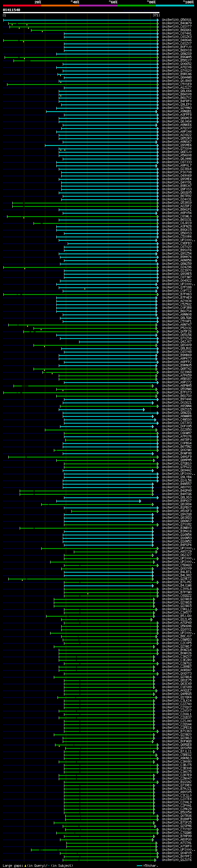Select hit UniRef100_C6T4A1
This screenshot has width=197, height=868.
point(177,34)
